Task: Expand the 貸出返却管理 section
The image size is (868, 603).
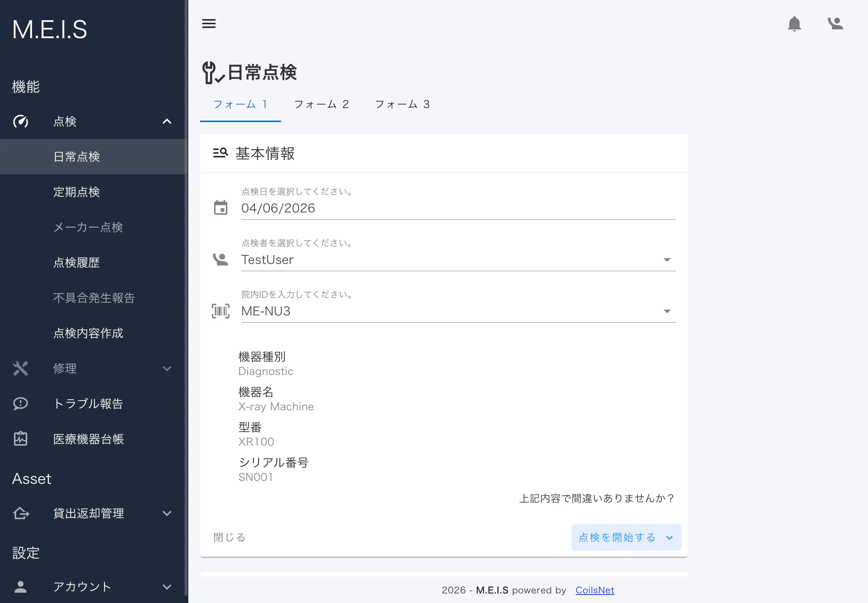Action: (167, 513)
